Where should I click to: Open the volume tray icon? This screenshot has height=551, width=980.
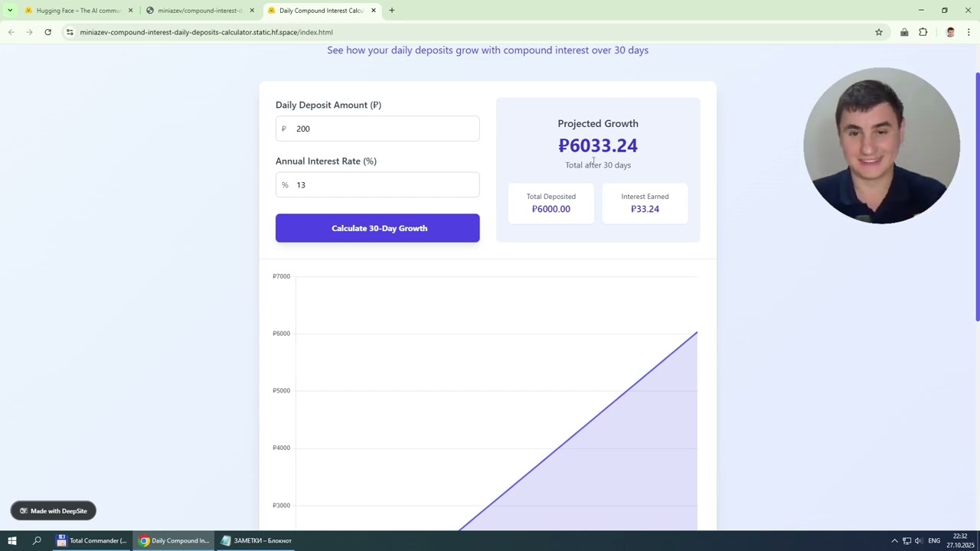pos(918,541)
